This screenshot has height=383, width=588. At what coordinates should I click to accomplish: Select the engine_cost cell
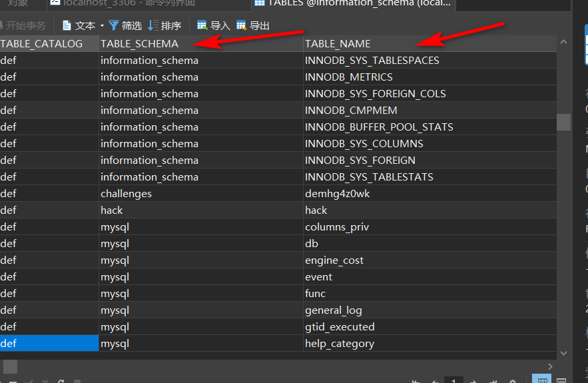430,260
